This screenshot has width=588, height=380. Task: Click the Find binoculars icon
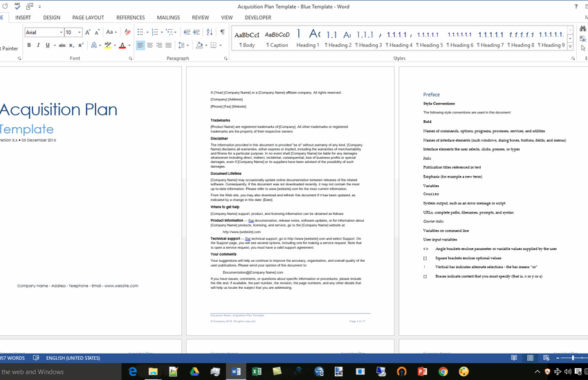point(583,29)
